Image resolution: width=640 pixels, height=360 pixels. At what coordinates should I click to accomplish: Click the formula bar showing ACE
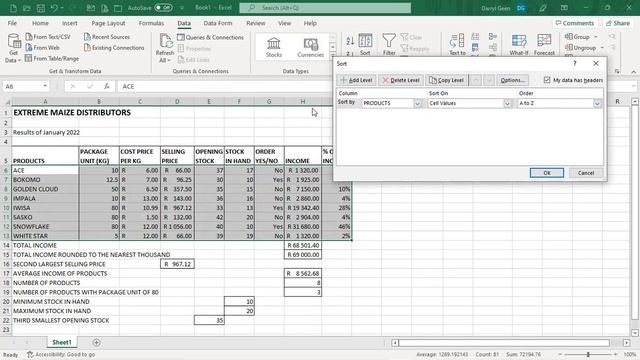224,86
